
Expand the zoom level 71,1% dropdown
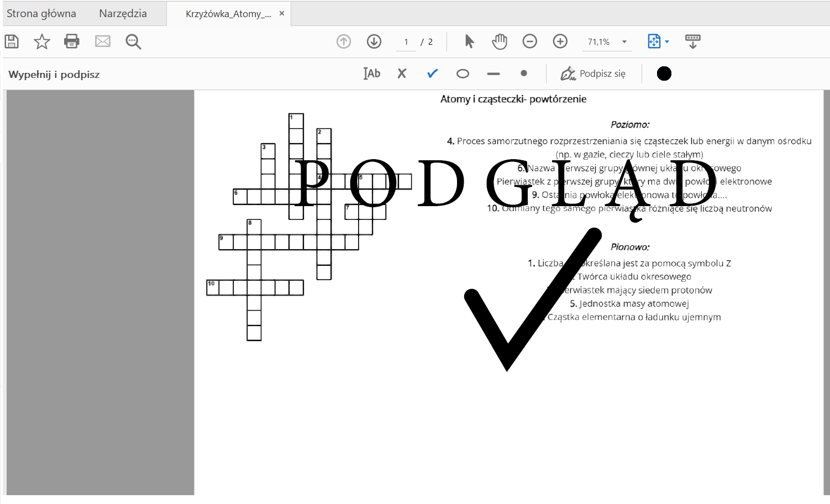click(624, 42)
